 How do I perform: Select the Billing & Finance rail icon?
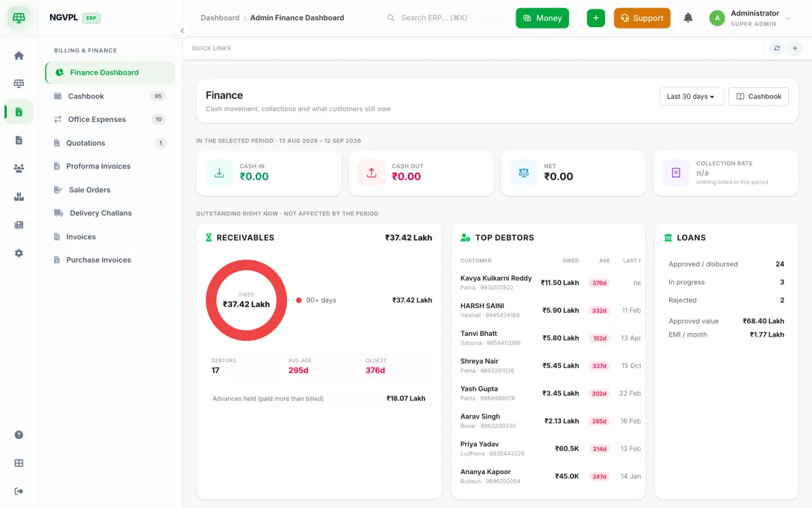pyautogui.click(x=19, y=112)
